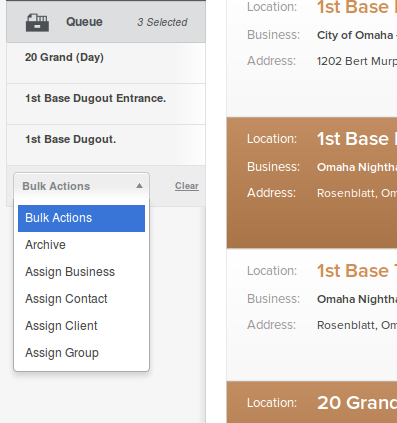Click Rosenblatt address in the highlighted brown card
The height and width of the screenshot is (423, 397).
tap(357, 193)
